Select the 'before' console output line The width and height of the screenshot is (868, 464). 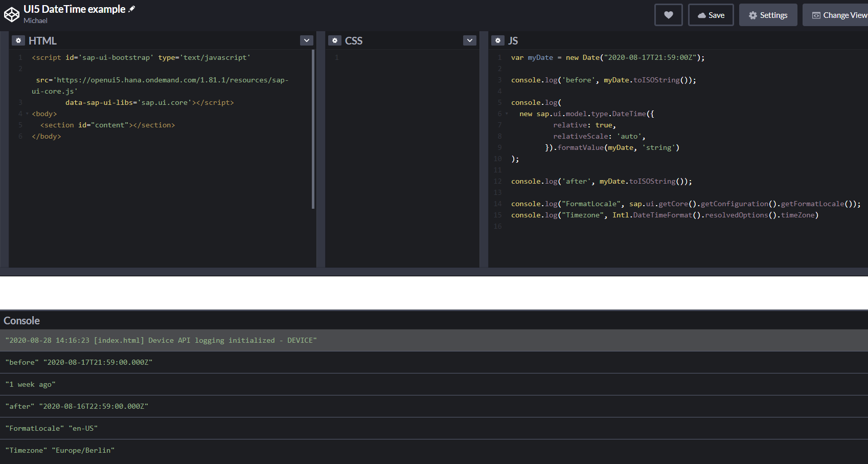pyautogui.click(x=434, y=362)
